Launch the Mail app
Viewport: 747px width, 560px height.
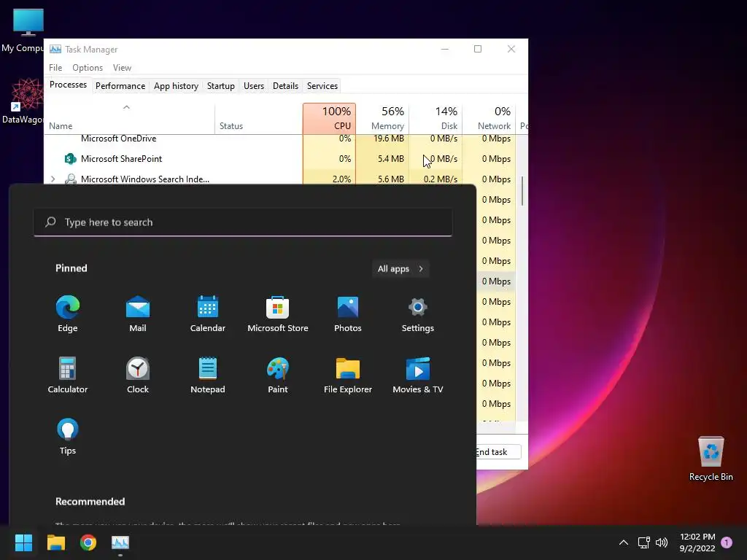pos(138,314)
